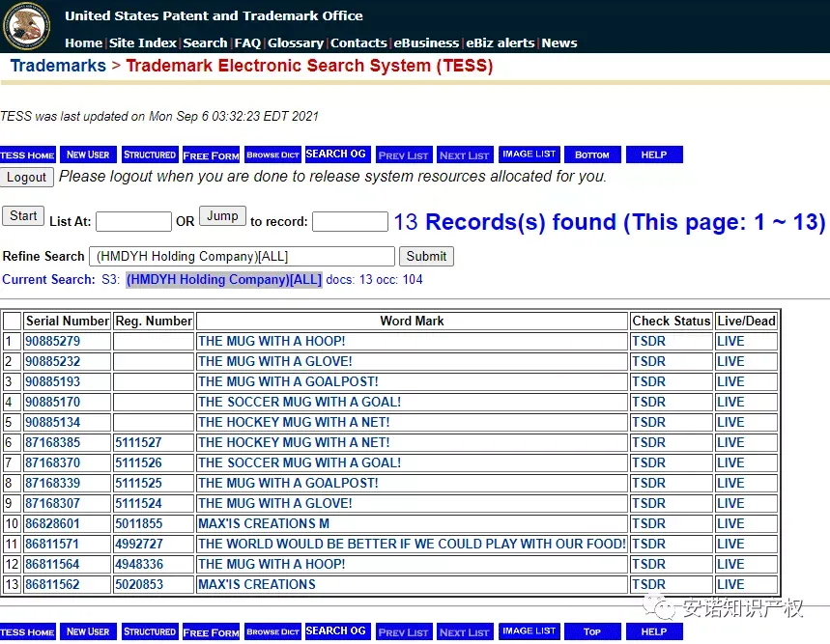Click the top Prev List button
The width and height of the screenshot is (830, 644).
[x=403, y=154]
